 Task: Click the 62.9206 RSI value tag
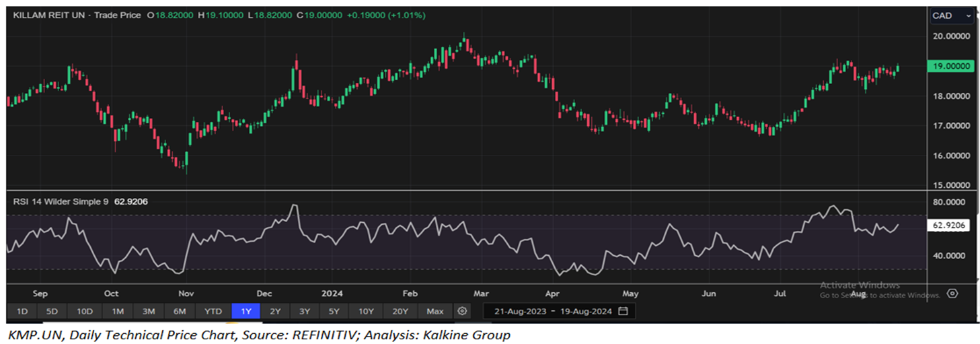tap(950, 226)
